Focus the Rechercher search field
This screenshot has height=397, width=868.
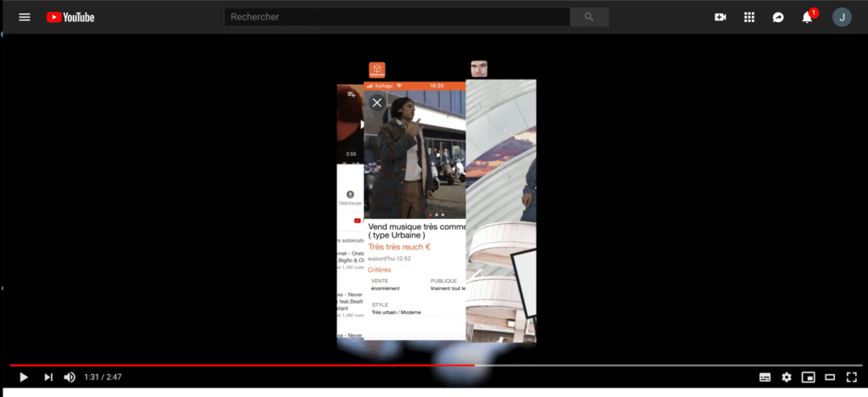[397, 17]
